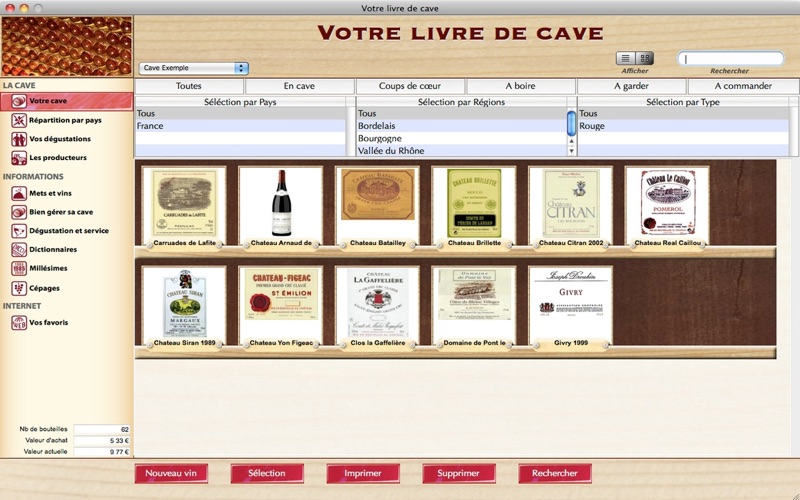Image resolution: width=800 pixels, height=500 pixels.
Task: Open Chateau Arnaud de bottle thumbnail
Action: pos(281,204)
